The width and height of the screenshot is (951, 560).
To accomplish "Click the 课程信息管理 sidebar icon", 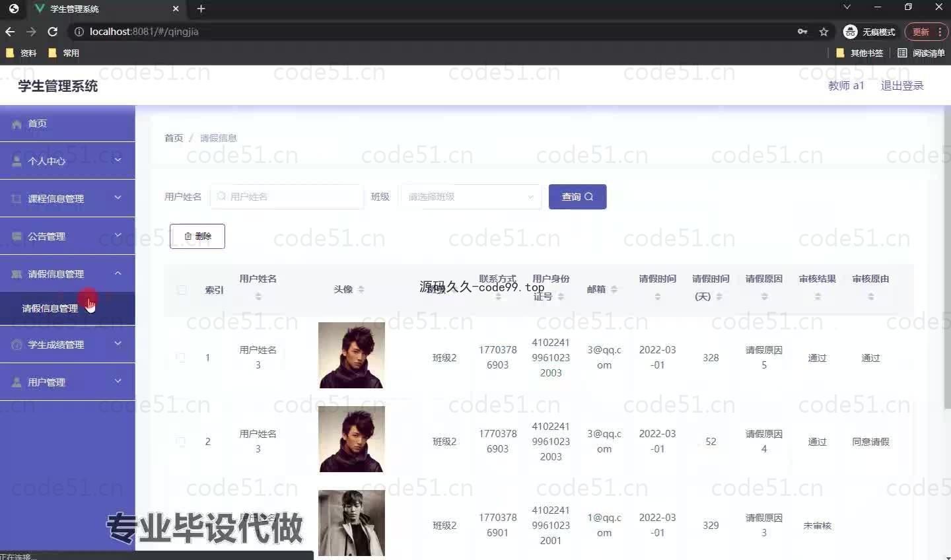I will tap(17, 199).
